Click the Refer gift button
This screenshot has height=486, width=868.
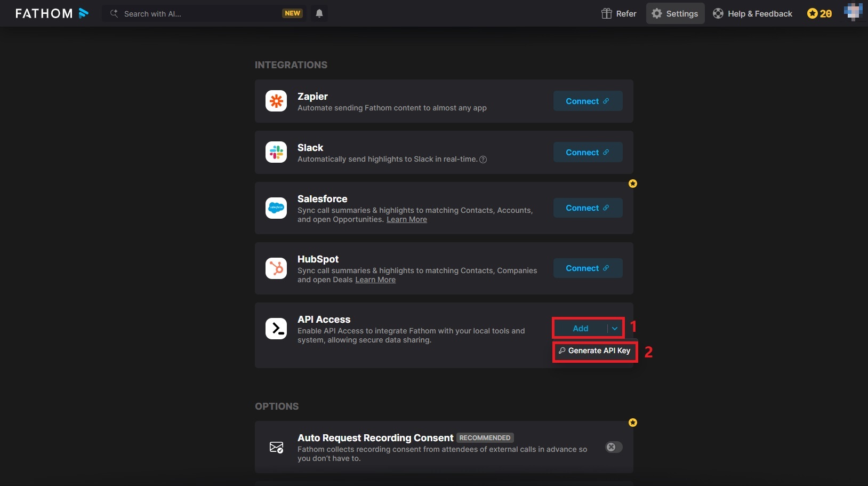619,13
